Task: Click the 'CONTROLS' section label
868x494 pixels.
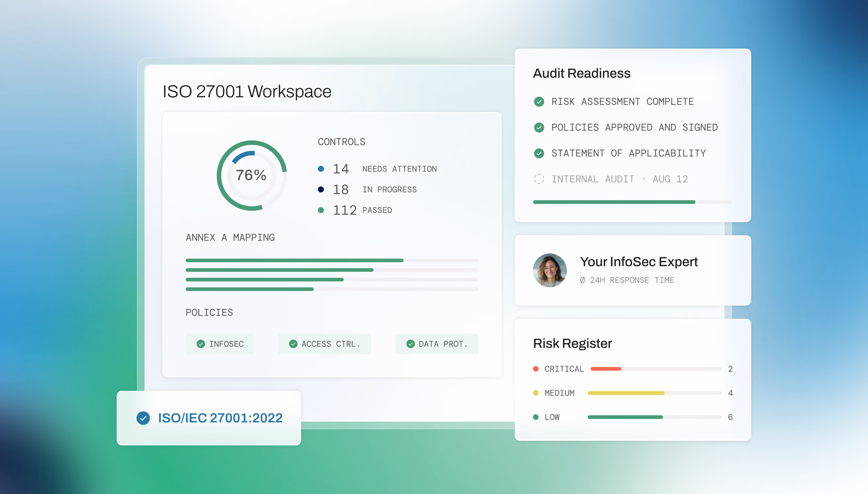Action: (x=341, y=142)
